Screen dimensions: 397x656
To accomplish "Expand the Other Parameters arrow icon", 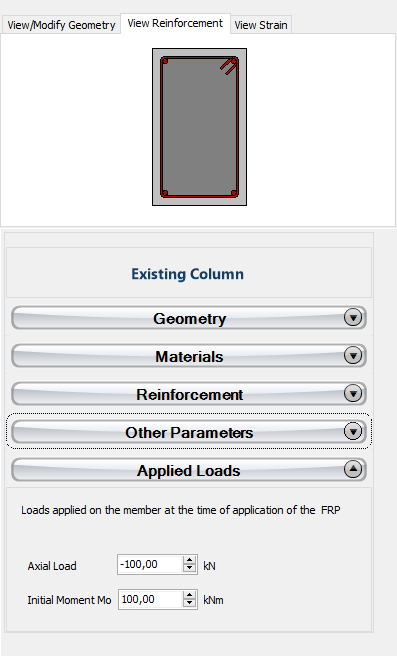I will 353,431.
